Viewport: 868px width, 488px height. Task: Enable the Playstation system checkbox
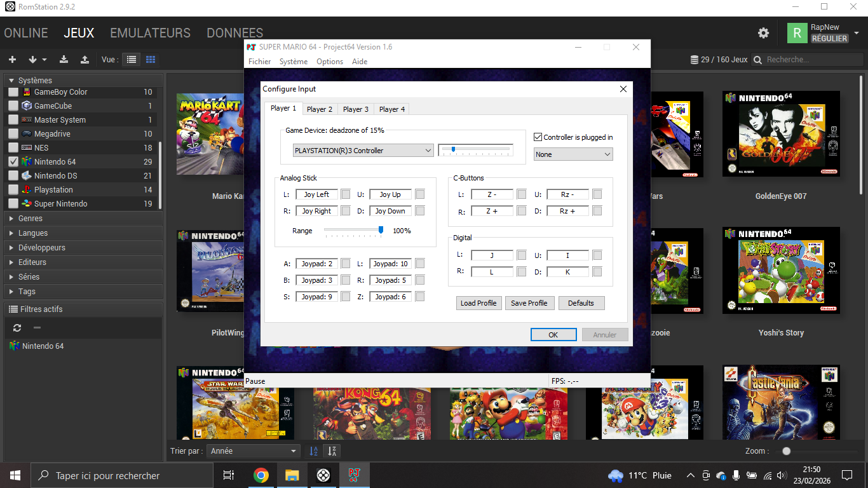[x=13, y=190]
